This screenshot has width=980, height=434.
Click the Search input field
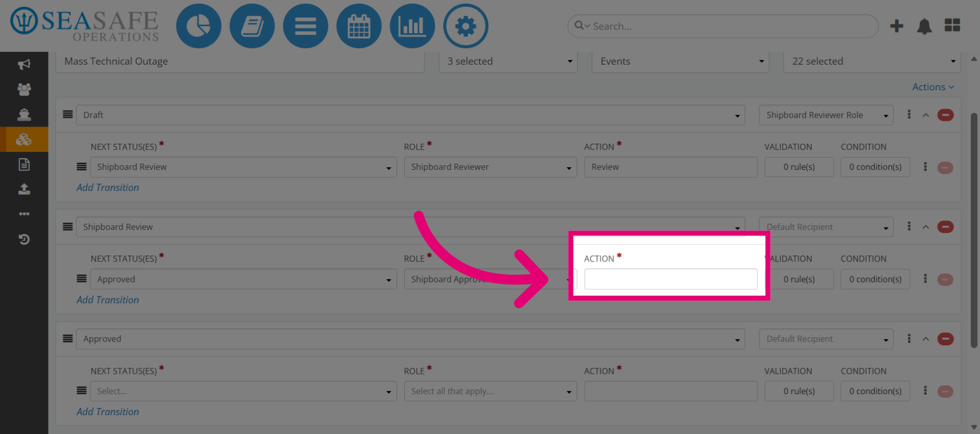tap(723, 26)
